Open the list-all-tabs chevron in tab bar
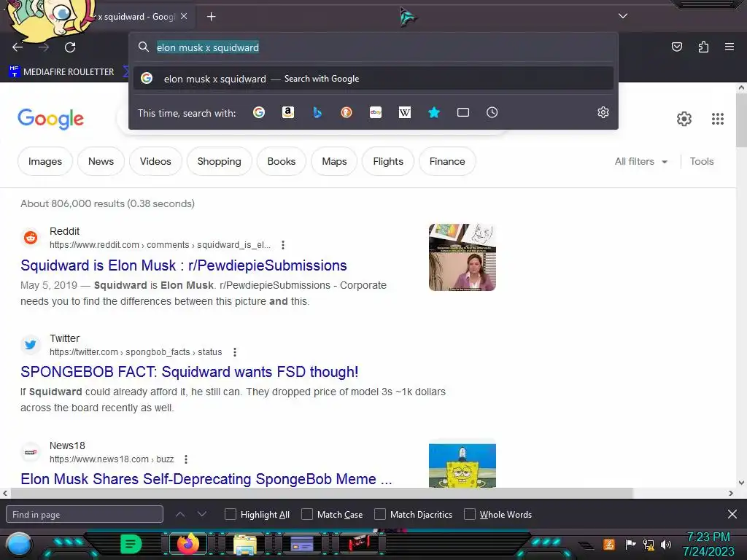747x560 pixels. pyautogui.click(x=623, y=16)
